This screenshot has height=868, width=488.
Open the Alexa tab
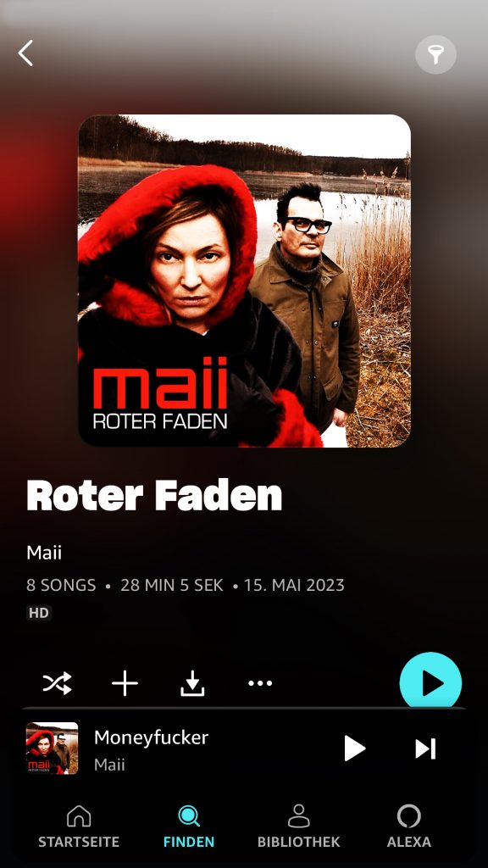[409, 826]
